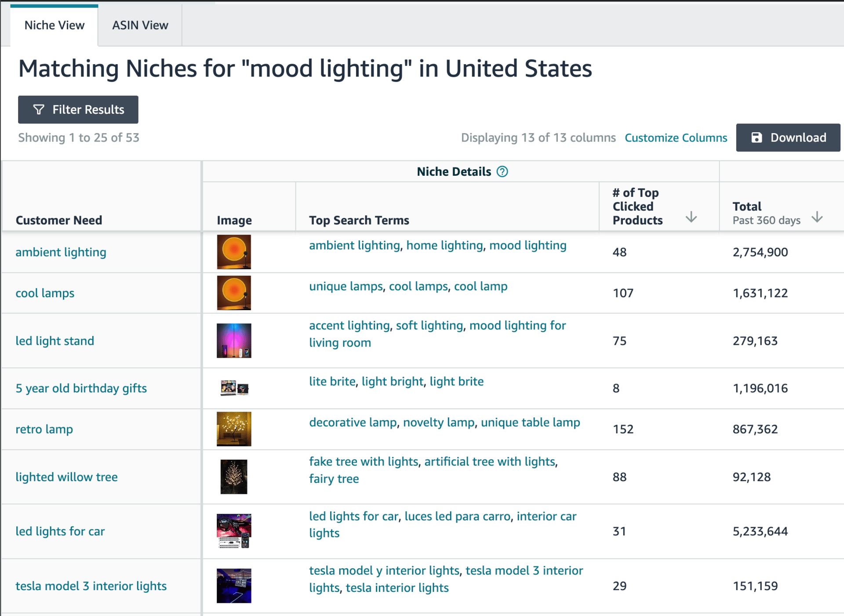The width and height of the screenshot is (844, 616).
Task: Select the lite brite search term
Action: [332, 381]
